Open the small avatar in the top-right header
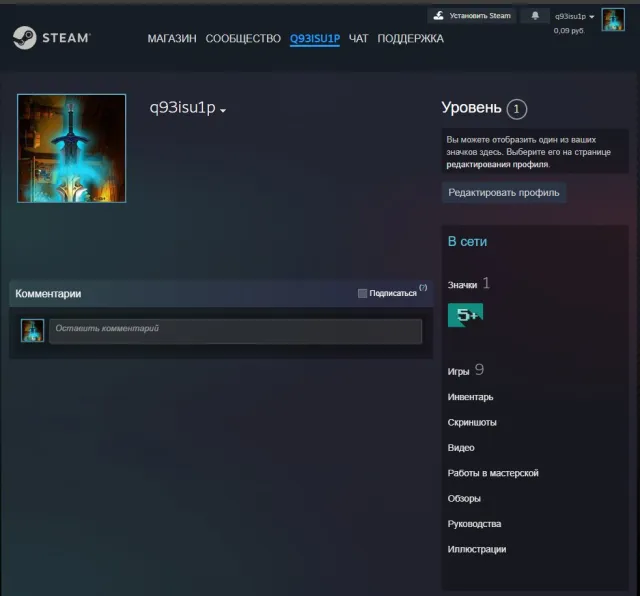This screenshot has height=596, width=640. [x=613, y=19]
